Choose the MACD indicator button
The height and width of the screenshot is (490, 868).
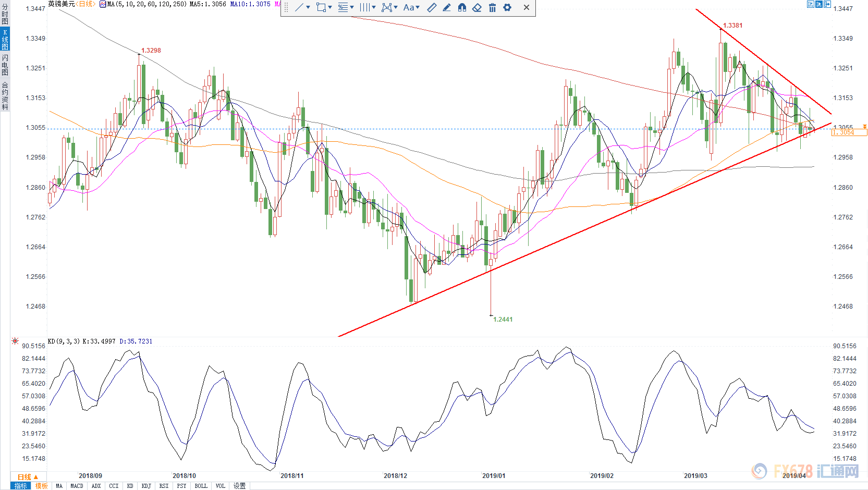pos(77,486)
